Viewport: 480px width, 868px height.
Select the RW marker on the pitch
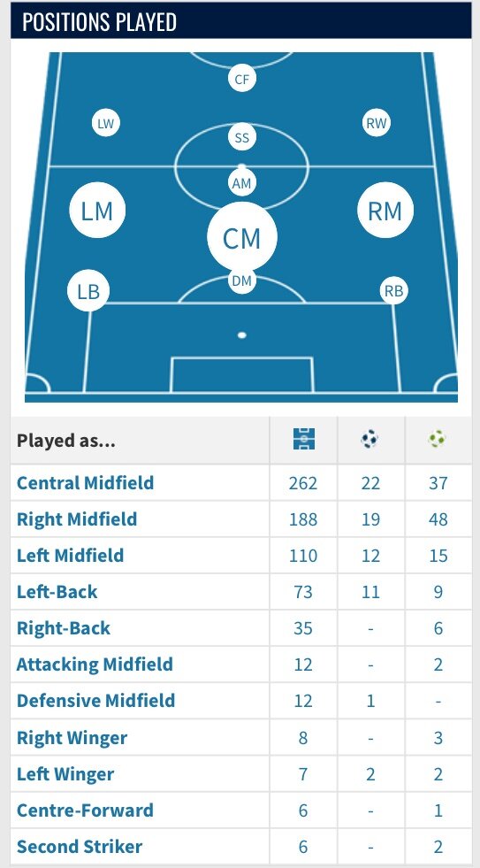tap(377, 123)
